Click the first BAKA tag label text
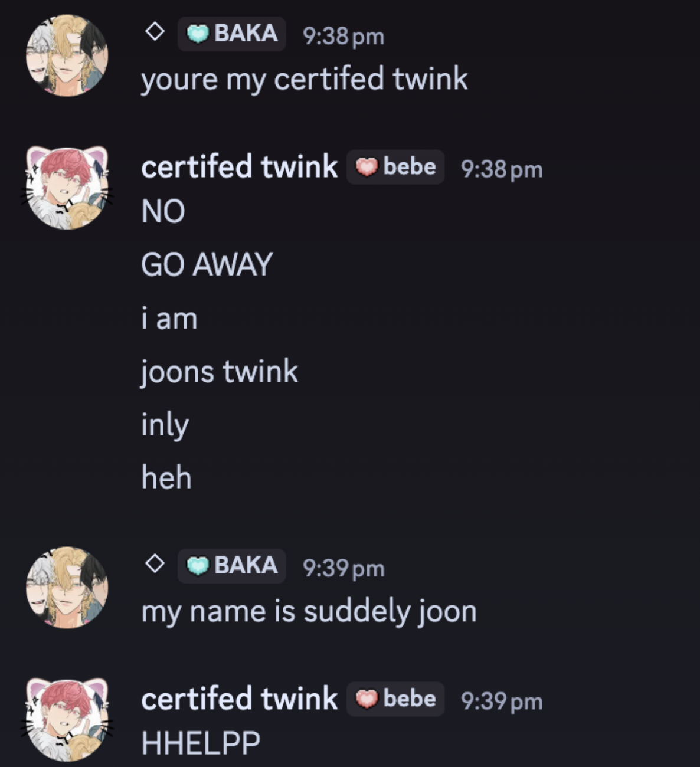 point(246,34)
